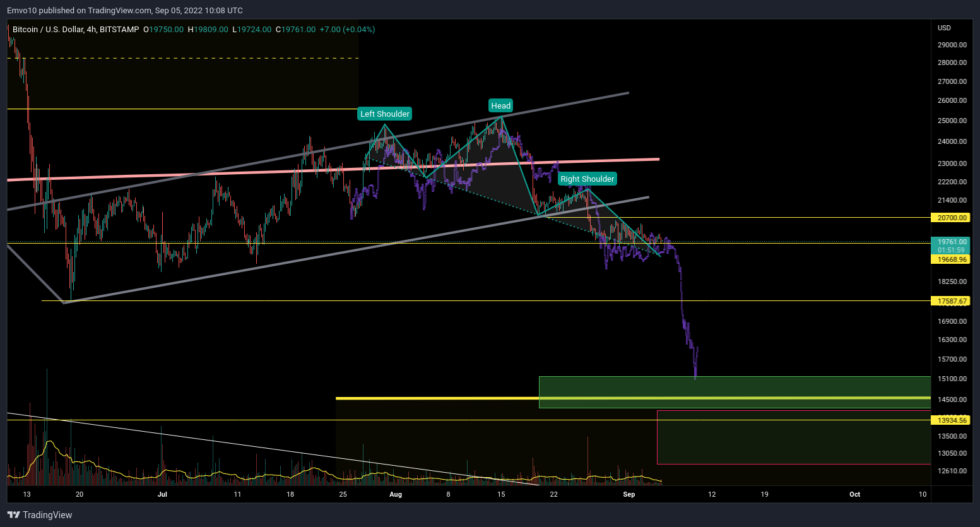Click the Sep label on time axis
The width and height of the screenshot is (980, 527).
click(x=629, y=494)
